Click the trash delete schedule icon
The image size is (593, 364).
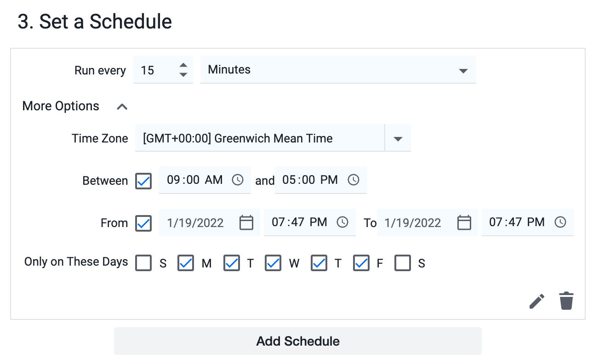click(x=566, y=301)
